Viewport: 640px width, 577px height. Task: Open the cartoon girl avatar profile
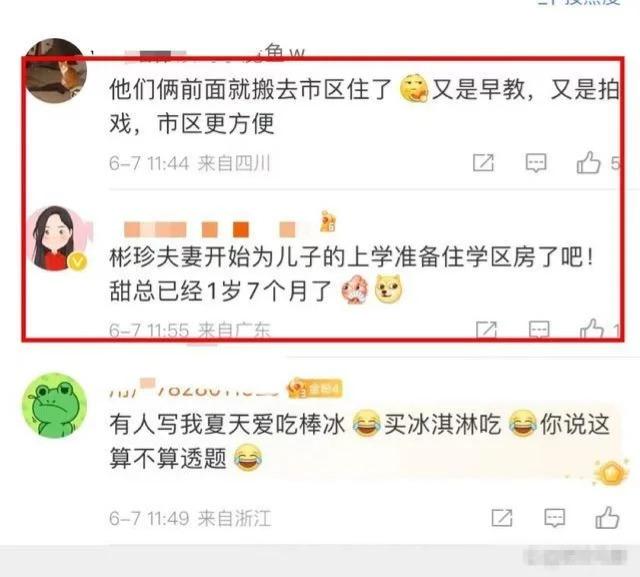coord(60,239)
